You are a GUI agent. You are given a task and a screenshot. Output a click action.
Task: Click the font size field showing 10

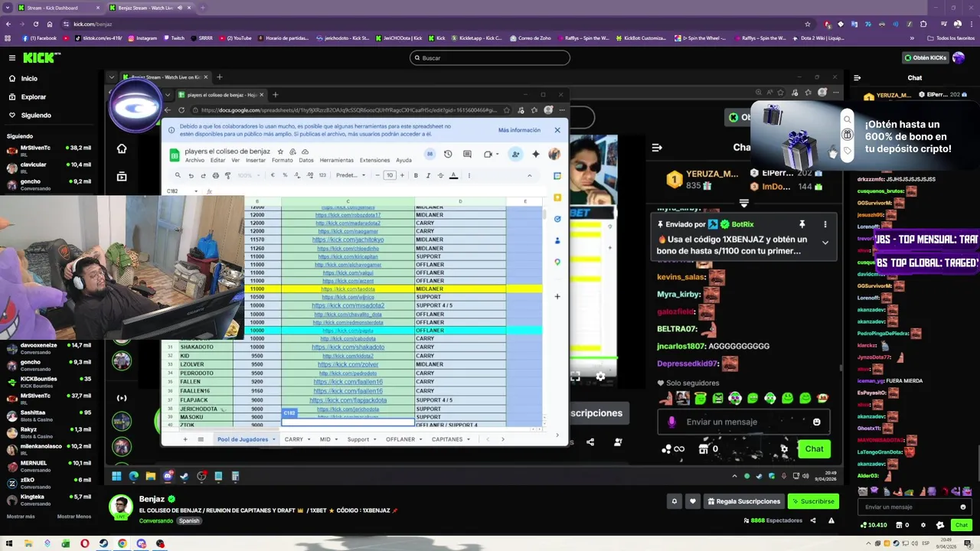[x=390, y=175]
